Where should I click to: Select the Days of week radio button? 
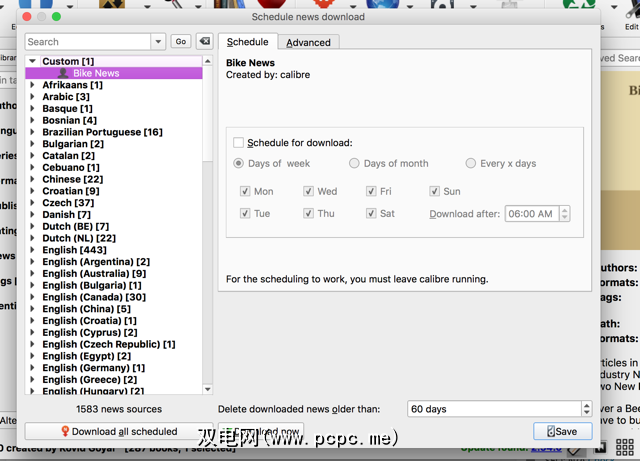[x=239, y=164]
